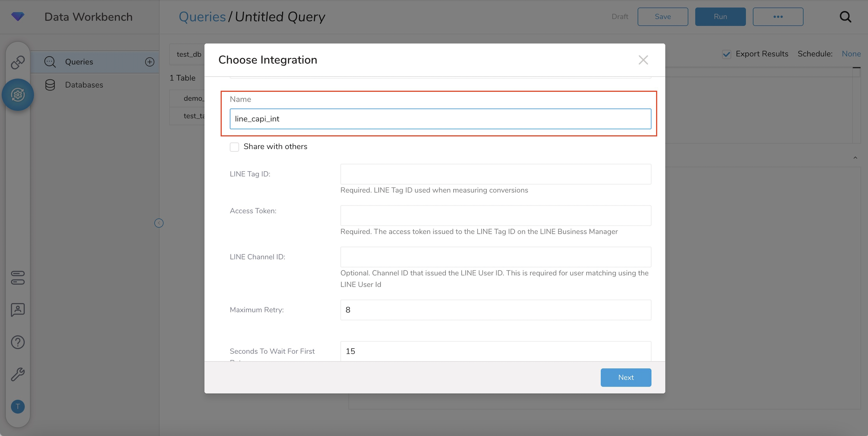The width and height of the screenshot is (868, 436).
Task: Click the Next button
Action: (x=625, y=377)
